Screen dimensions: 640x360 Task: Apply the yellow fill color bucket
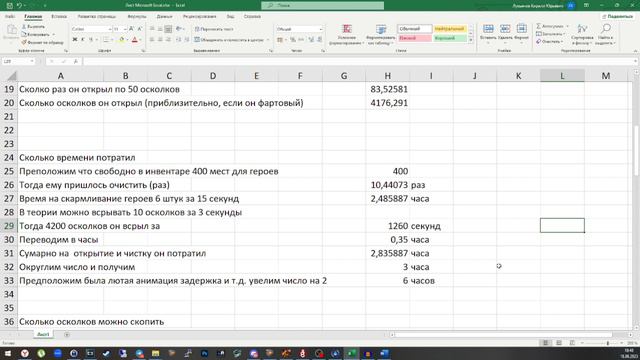[x=121, y=40]
